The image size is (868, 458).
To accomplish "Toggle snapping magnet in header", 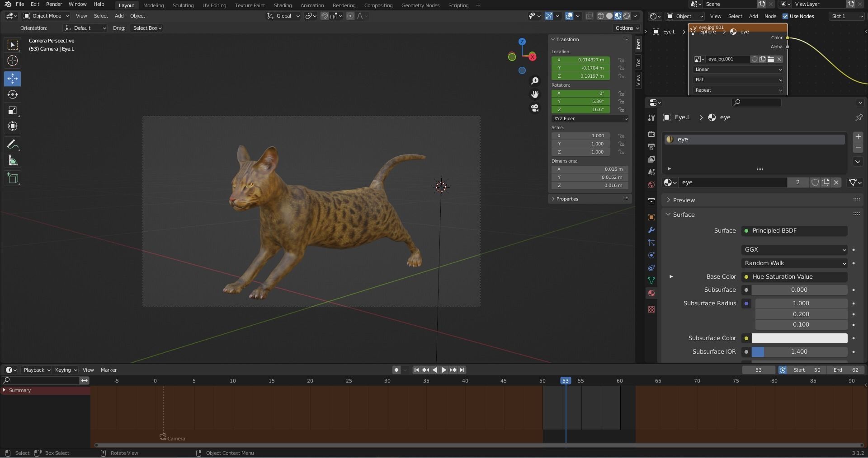I will click(x=325, y=16).
